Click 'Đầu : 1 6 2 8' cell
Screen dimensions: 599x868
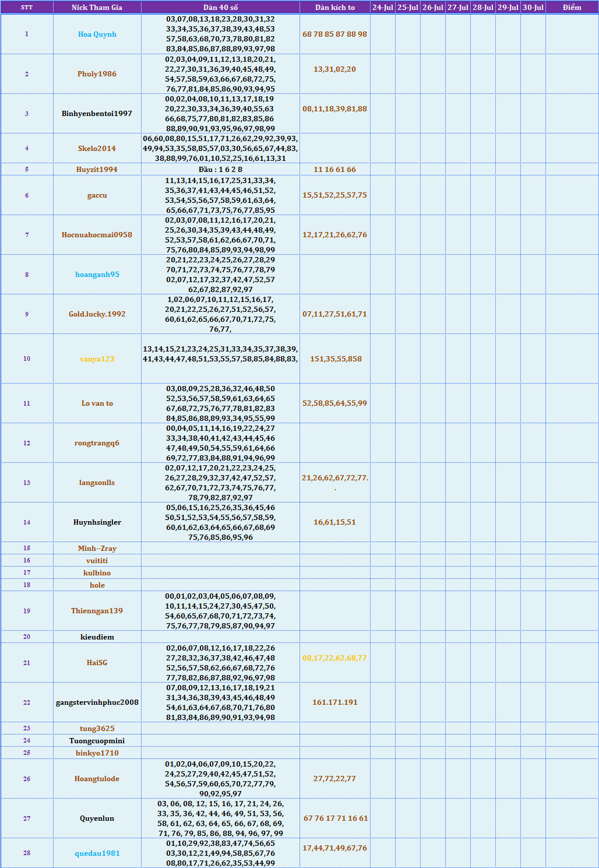coord(220,170)
